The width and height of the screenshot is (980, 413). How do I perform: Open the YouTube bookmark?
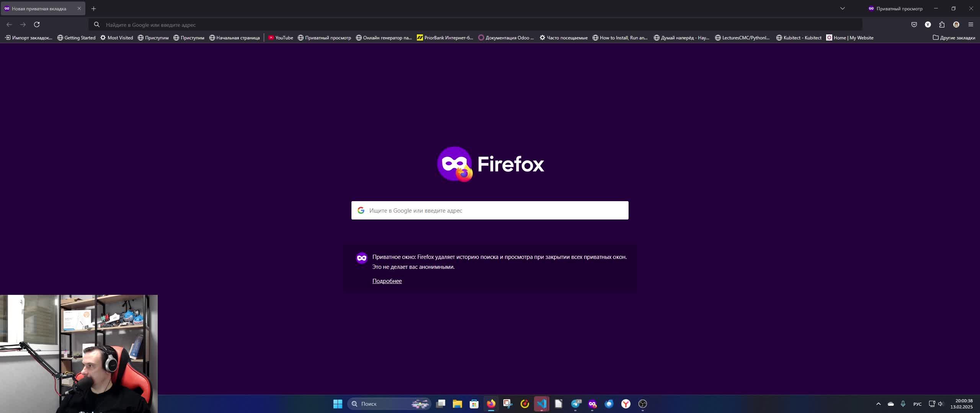click(280, 37)
